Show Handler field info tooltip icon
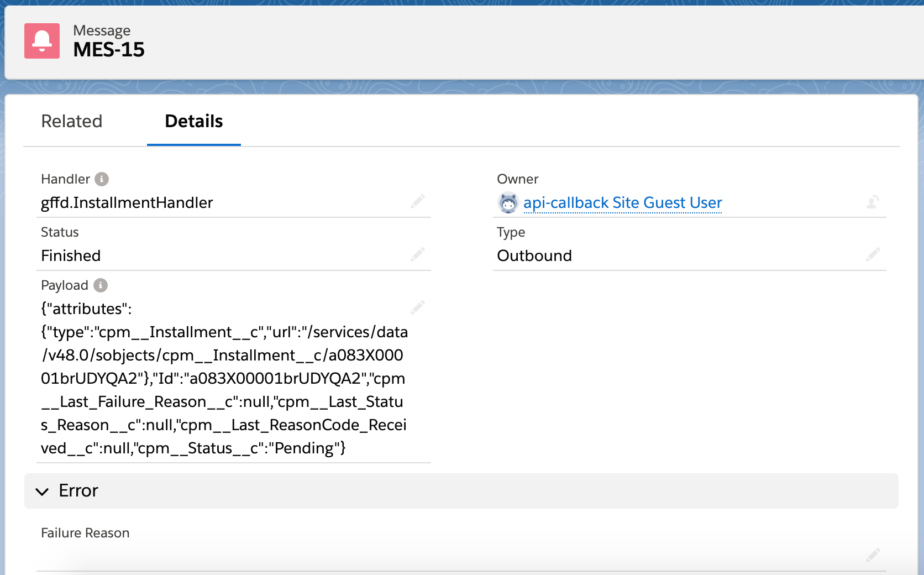Image resolution: width=924 pixels, height=575 pixels. (x=102, y=179)
